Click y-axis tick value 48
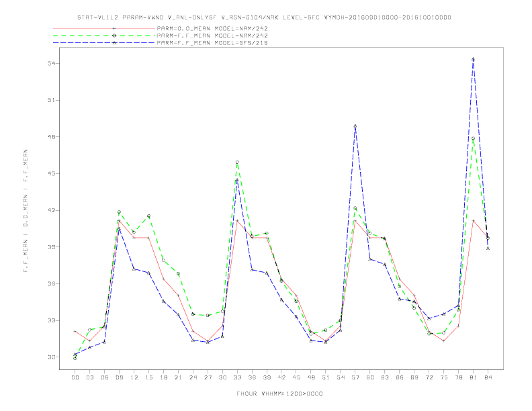532x411 pixels. [52, 137]
